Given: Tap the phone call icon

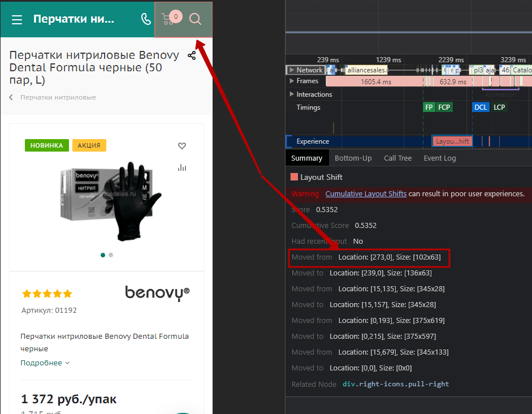Looking at the screenshot, I should click(x=146, y=19).
